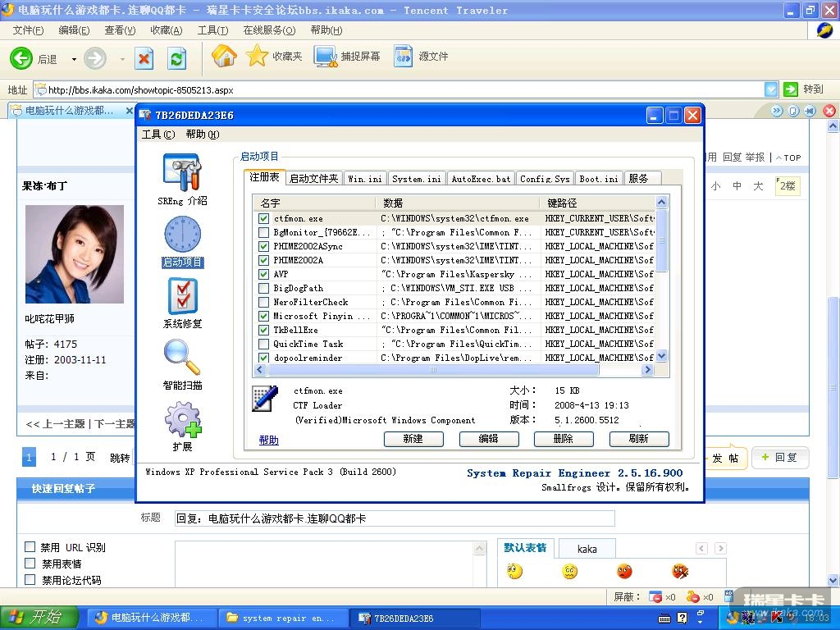This screenshot has height=630, width=840.
Task: Switch to the 启动文件夹 tab
Action: pyautogui.click(x=313, y=178)
